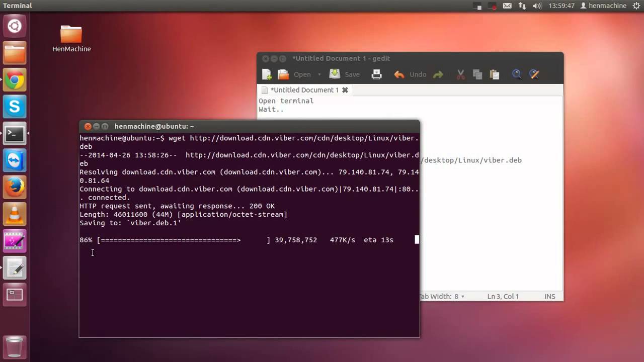The height and width of the screenshot is (362, 644).
Task: Click the 'Wait..' line in gedit
Action: coord(271,110)
